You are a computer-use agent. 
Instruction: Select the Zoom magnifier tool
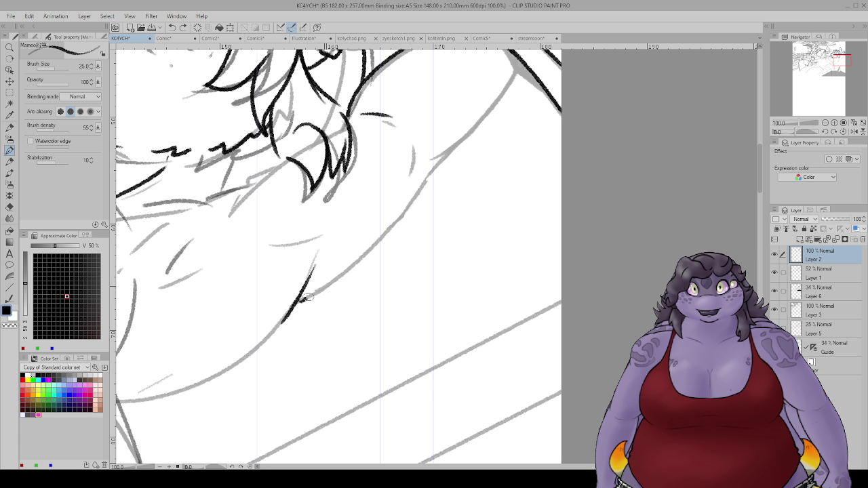(9, 47)
